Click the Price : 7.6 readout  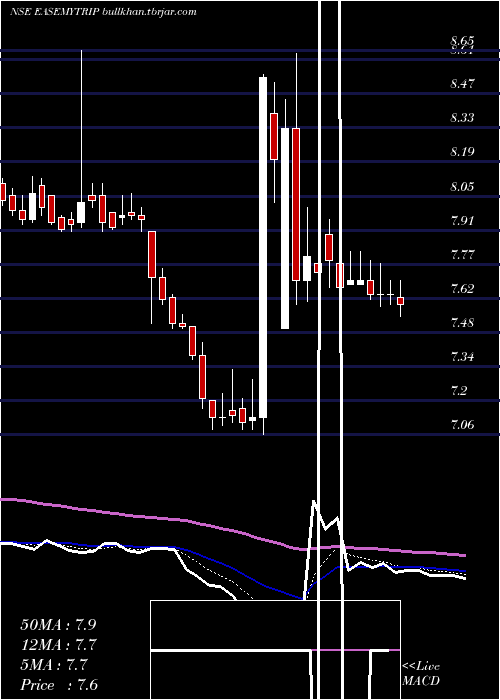(59, 685)
